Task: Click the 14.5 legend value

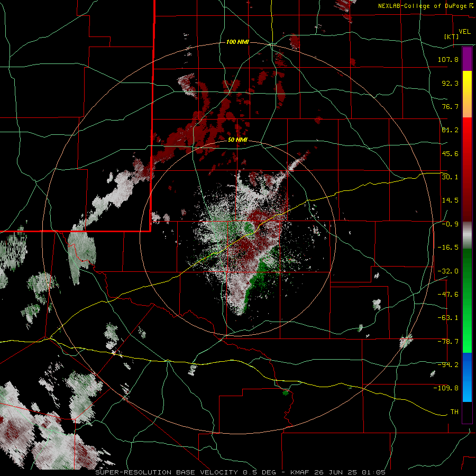Action: point(450,200)
